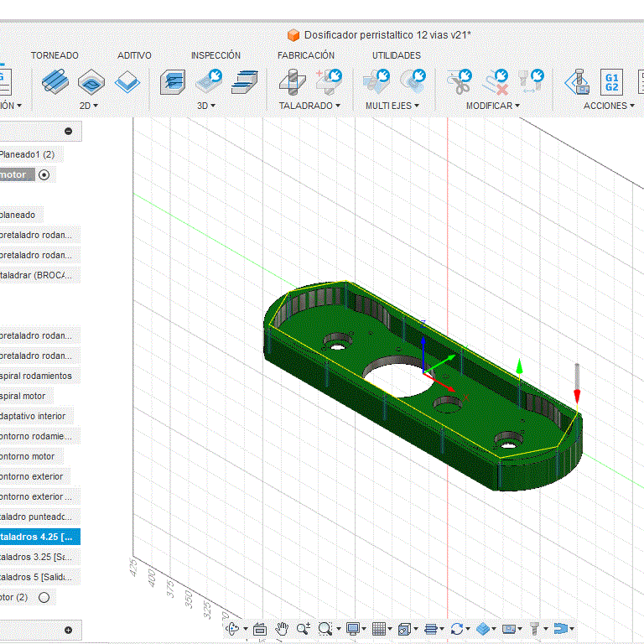Select the 'taladros 4.25' highlighted operation
Viewport: 644px width, 644px height.
click(x=40, y=537)
